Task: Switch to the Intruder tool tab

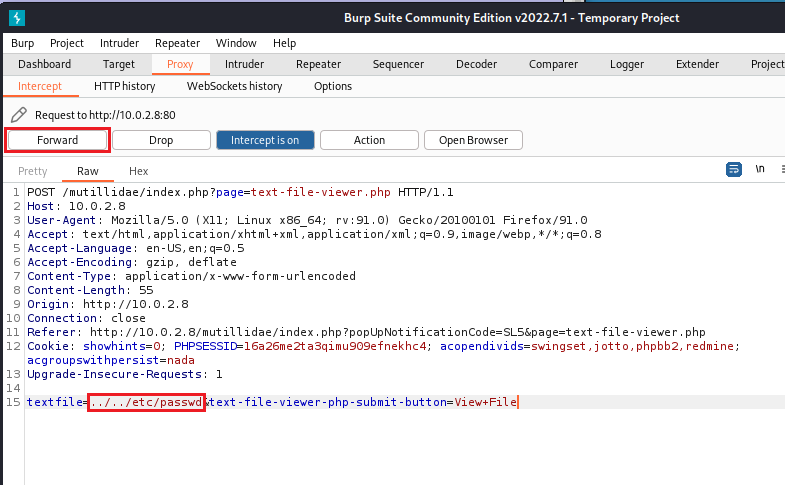Action: (244, 64)
